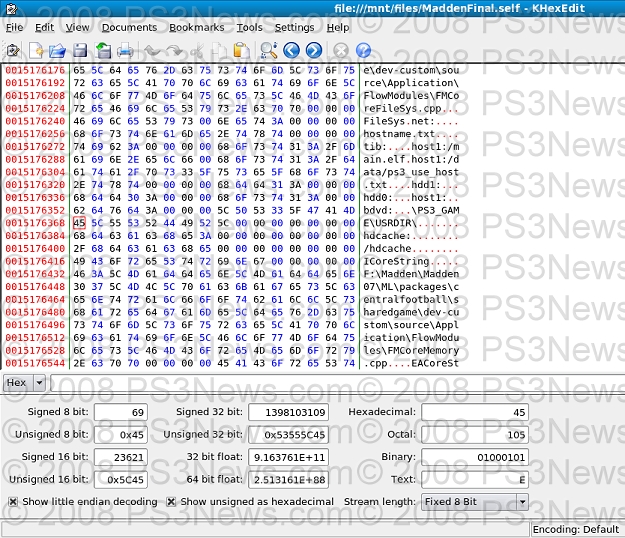Click the Text value field showing E

click(x=475, y=479)
